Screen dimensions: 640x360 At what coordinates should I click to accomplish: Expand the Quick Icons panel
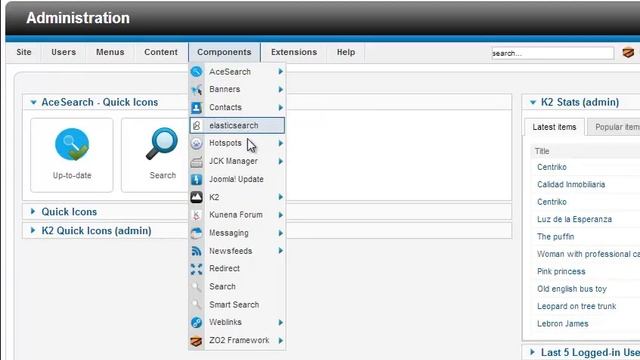click(33, 211)
